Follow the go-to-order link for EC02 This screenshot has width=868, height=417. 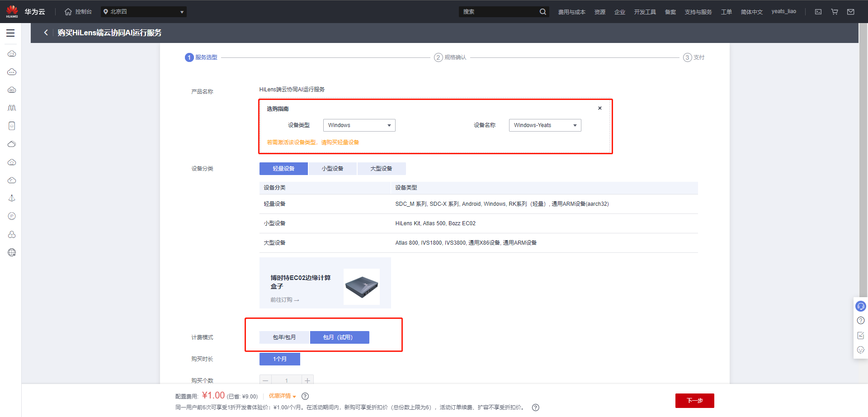tap(285, 300)
